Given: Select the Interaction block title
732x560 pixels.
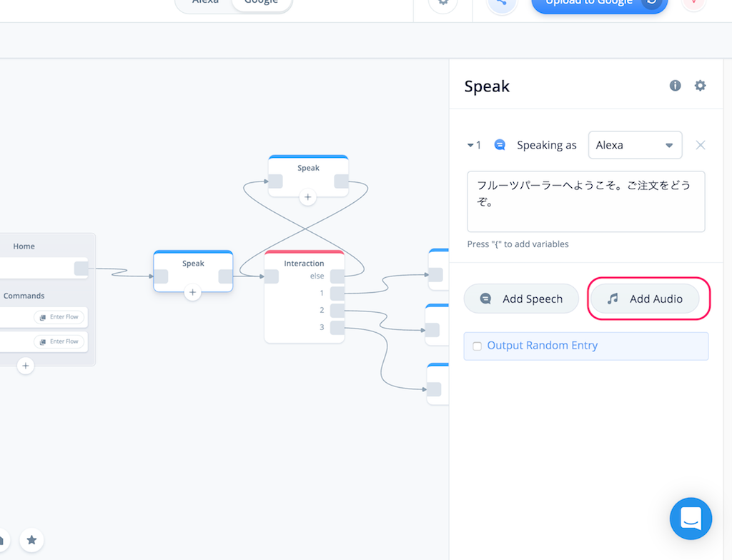Looking at the screenshot, I should [x=304, y=263].
